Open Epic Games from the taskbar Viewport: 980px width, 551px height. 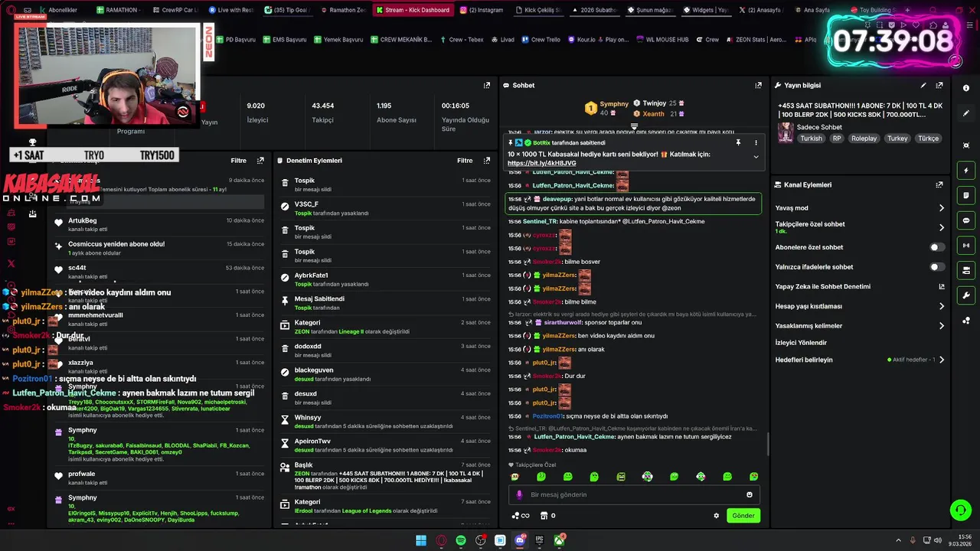coord(540,540)
